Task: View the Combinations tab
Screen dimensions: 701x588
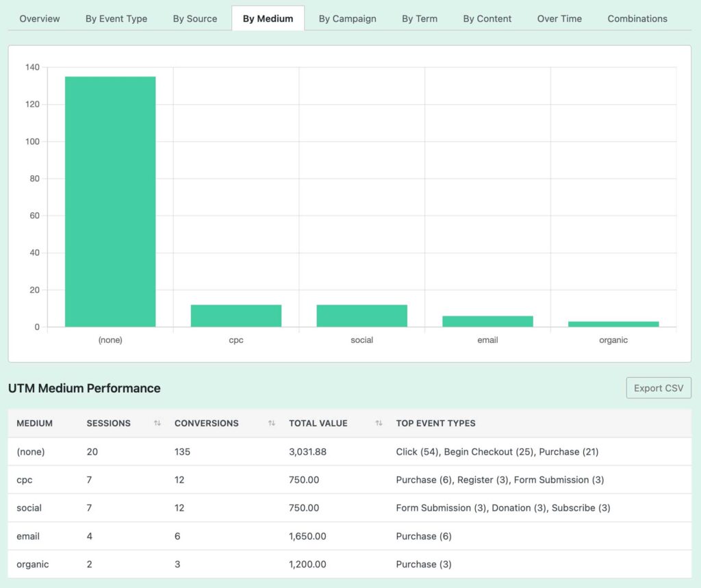Action: (637, 18)
